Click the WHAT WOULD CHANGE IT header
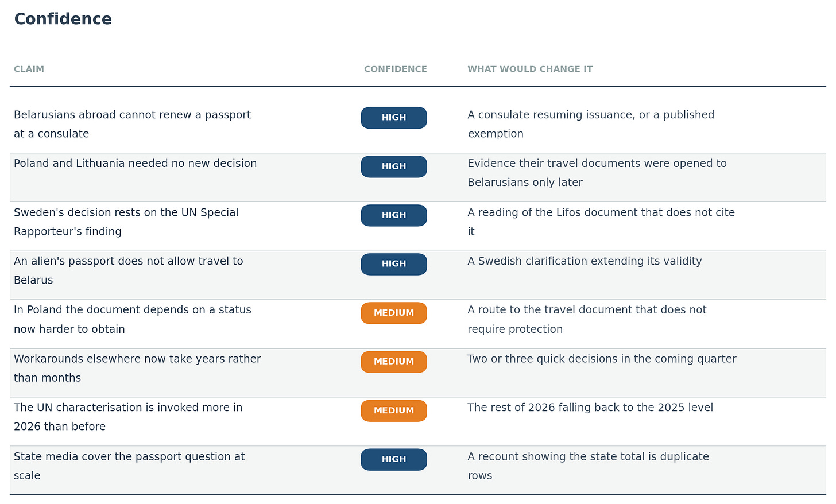Viewport: 836px width, 504px height. pos(530,69)
